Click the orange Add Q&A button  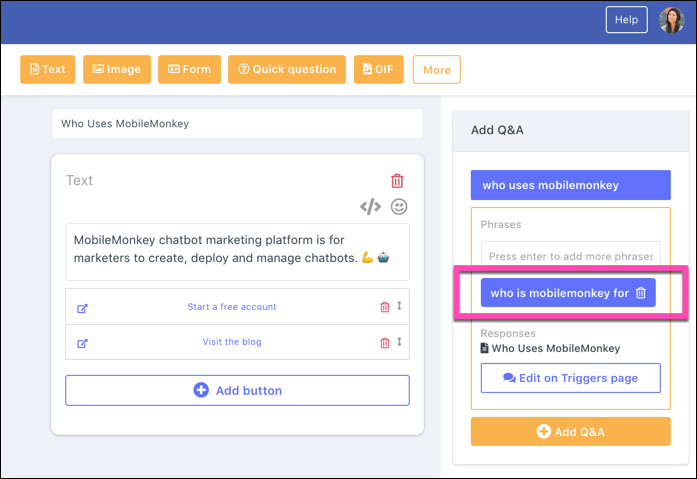[571, 431]
